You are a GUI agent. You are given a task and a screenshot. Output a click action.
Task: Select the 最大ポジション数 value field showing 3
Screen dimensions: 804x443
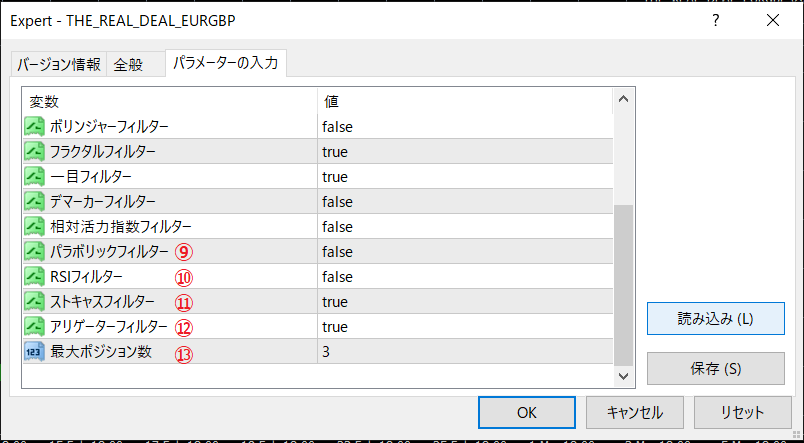tap(464, 352)
